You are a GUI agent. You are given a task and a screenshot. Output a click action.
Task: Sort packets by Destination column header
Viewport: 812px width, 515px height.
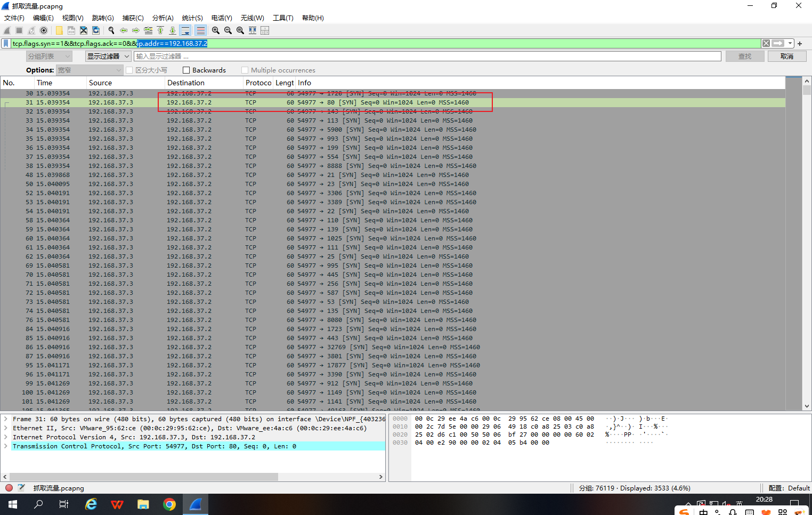(204, 83)
